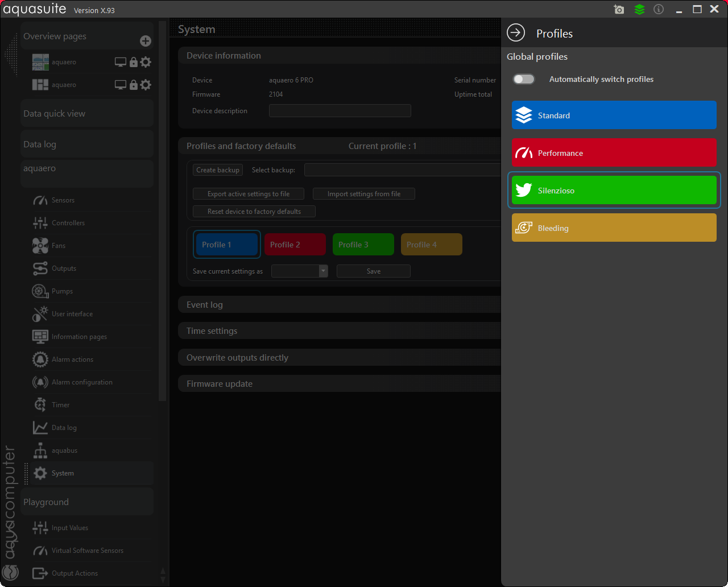728x587 pixels.
Task: Expand the Event log section
Action: (x=340, y=305)
